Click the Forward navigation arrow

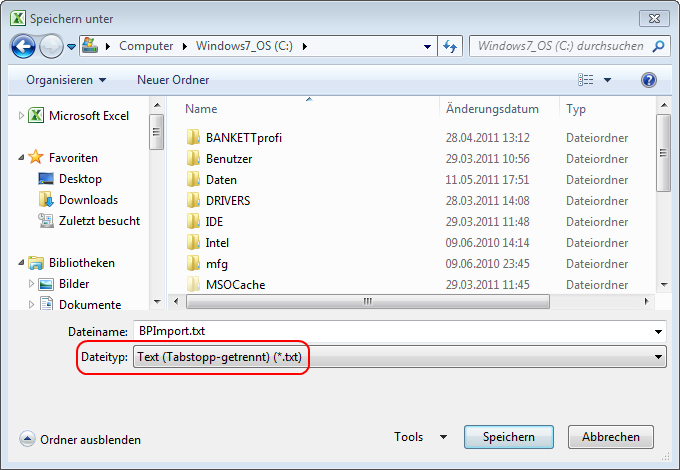(51, 46)
